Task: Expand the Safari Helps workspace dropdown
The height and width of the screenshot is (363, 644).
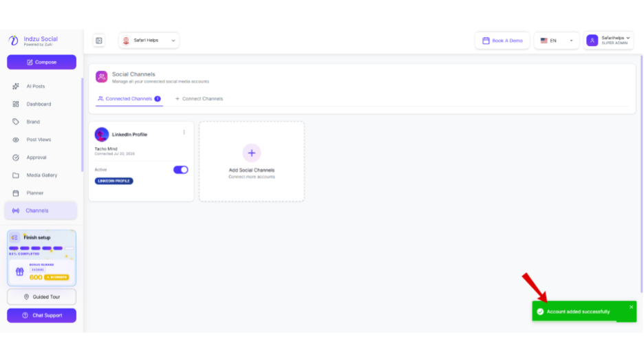Action: pos(149,41)
